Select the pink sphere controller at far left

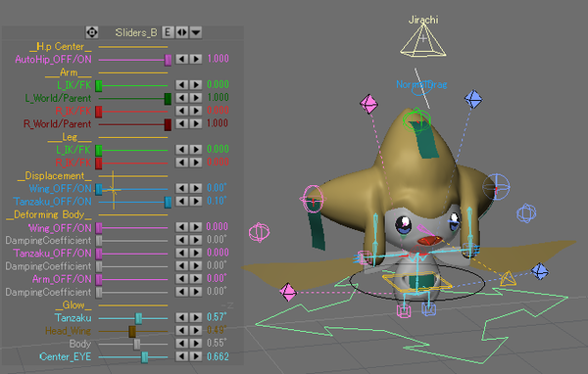pos(259,232)
